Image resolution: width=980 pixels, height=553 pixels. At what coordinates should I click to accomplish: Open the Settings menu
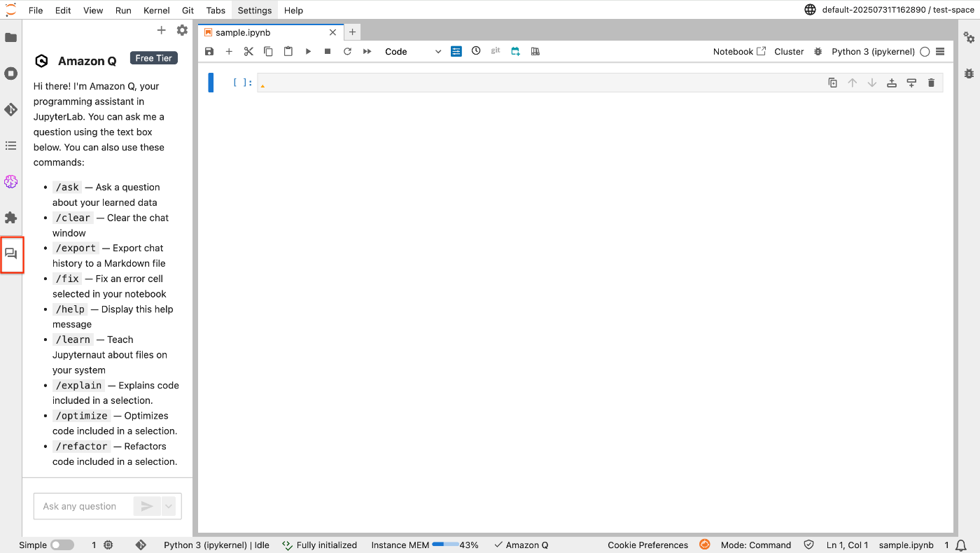coord(255,10)
